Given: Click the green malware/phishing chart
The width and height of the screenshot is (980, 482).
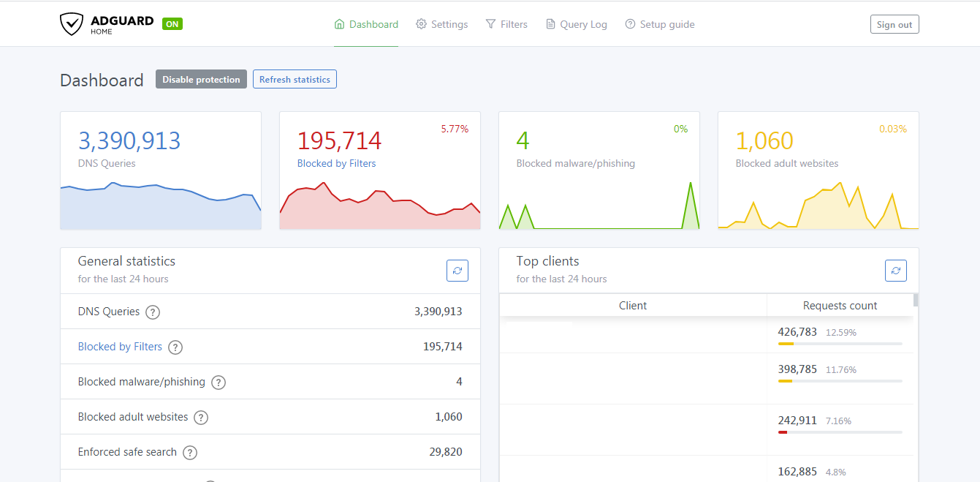Looking at the screenshot, I should (599, 206).
